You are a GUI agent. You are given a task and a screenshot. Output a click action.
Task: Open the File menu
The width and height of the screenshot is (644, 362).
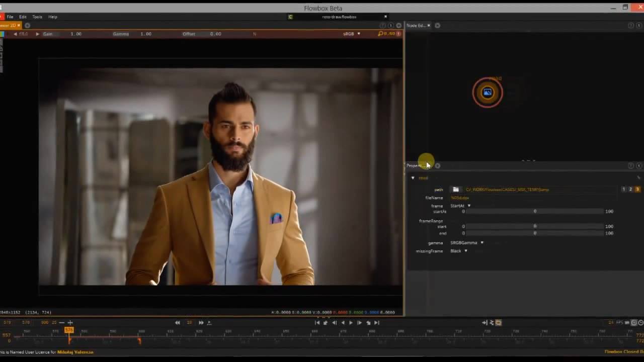[x=10, y=17]
